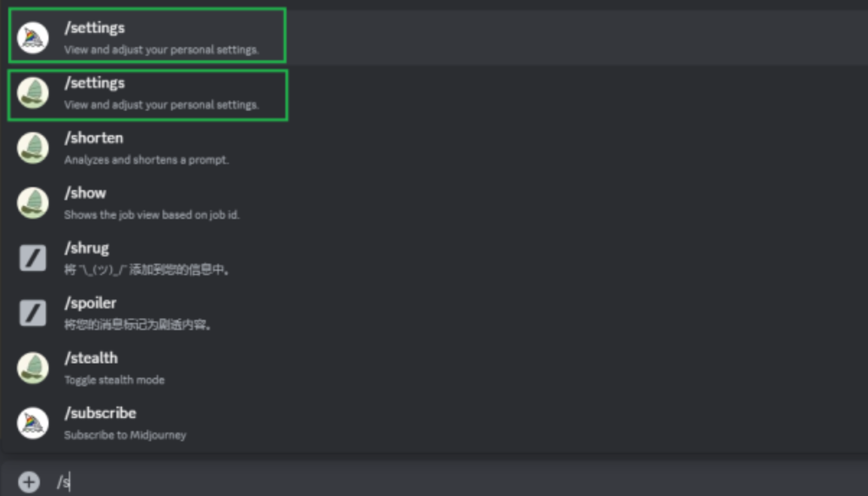The height and width of the screenshot is (496, 868).
Task: Click the slash icon beside /spoiler
Action: coord(33,313)
